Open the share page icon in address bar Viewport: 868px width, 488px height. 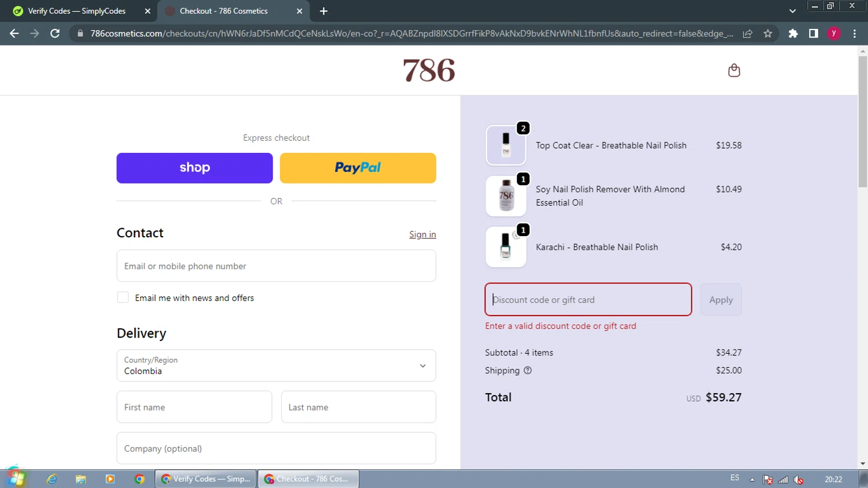(748, 34)
